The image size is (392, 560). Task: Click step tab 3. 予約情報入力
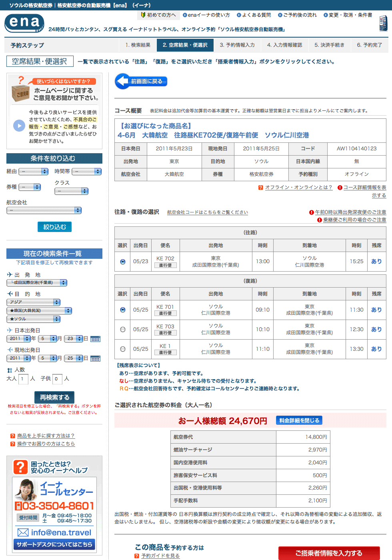(x=237, y=45)
